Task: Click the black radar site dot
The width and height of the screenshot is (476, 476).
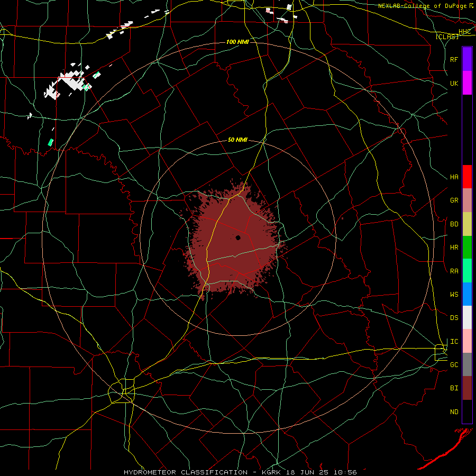Action: pyautogui.click(x=238, y=237)
